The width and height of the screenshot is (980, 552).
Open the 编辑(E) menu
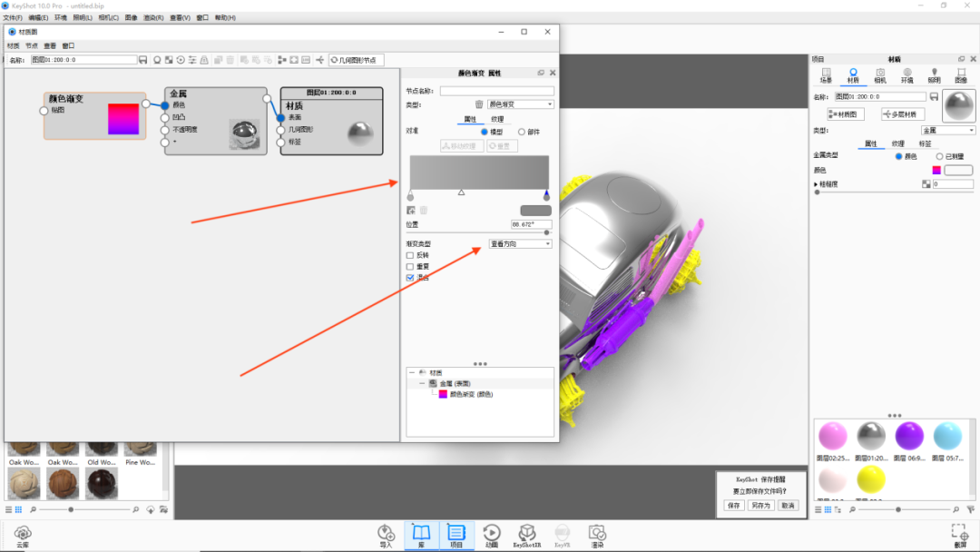(38, 17)
